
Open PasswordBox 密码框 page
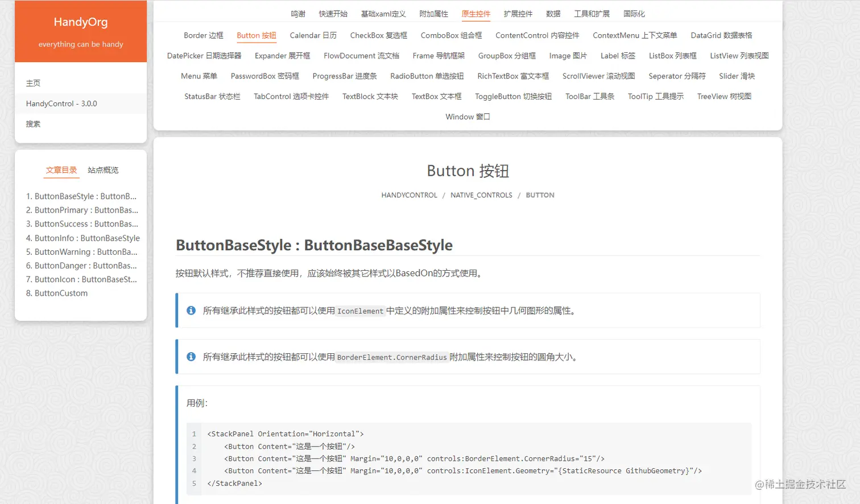pyautogui.click(x=265, y=76)
